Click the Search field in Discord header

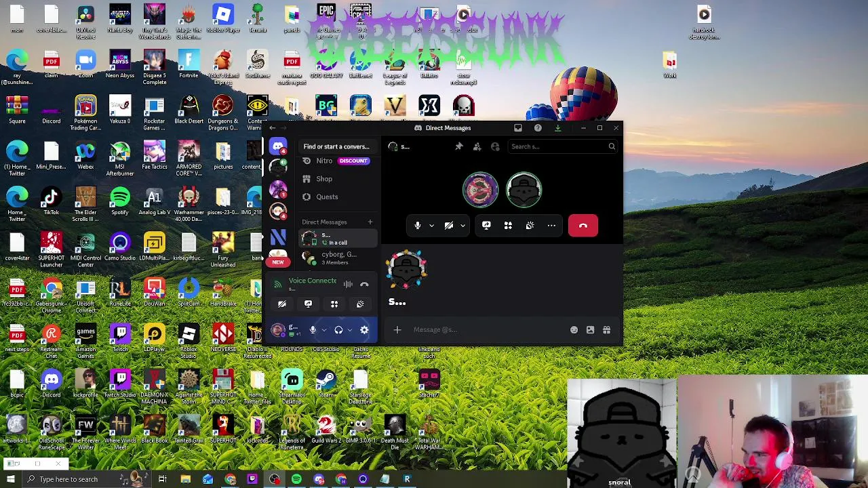pyautogui.click(x=563, y=146)
